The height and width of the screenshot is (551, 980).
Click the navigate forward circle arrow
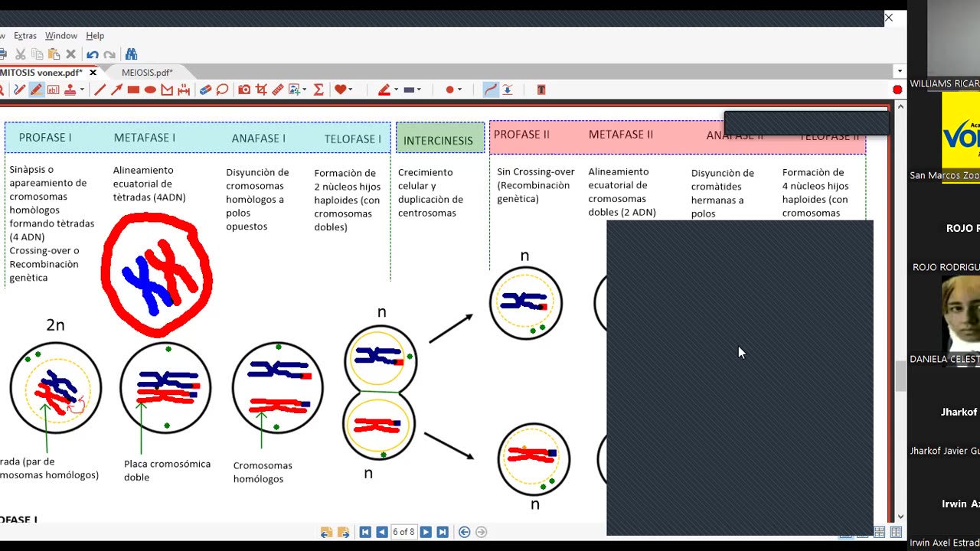pos(481,532)
